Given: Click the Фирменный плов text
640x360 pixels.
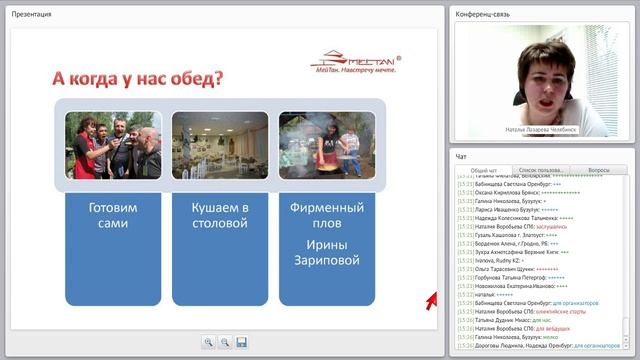Looking at the screenshot, I should point(327,216).
